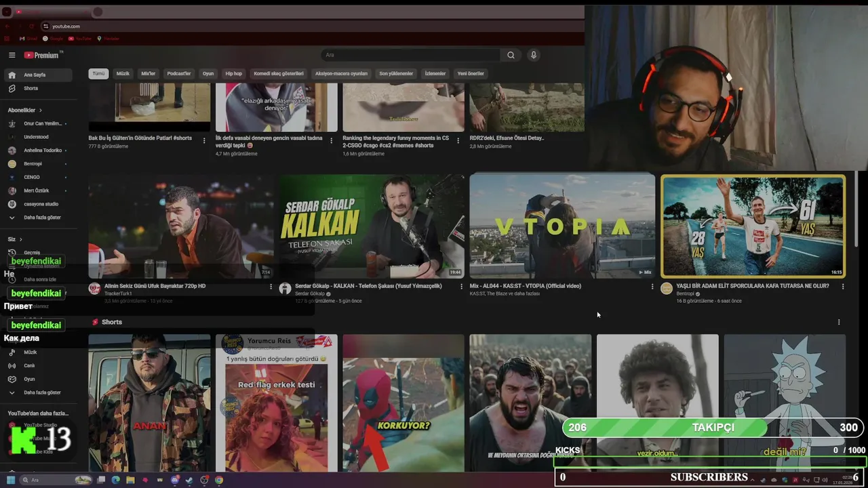Expand Abonelikler section chevron

click(x=40, y=110)
